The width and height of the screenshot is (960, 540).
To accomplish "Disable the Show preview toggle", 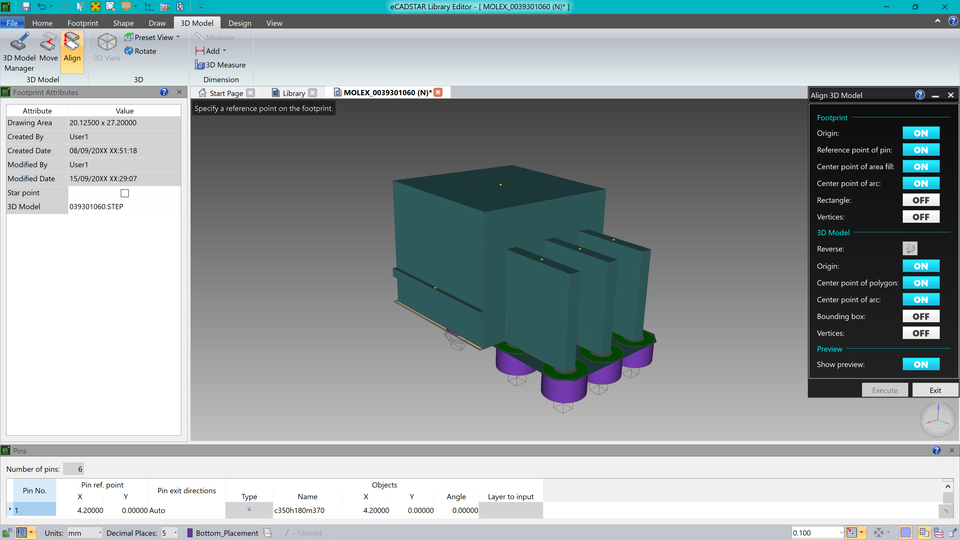I will [x=920, y=365].
